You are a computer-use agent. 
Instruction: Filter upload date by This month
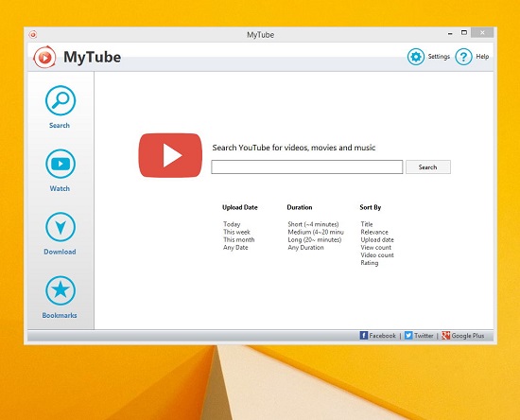[x=239, y=239]
